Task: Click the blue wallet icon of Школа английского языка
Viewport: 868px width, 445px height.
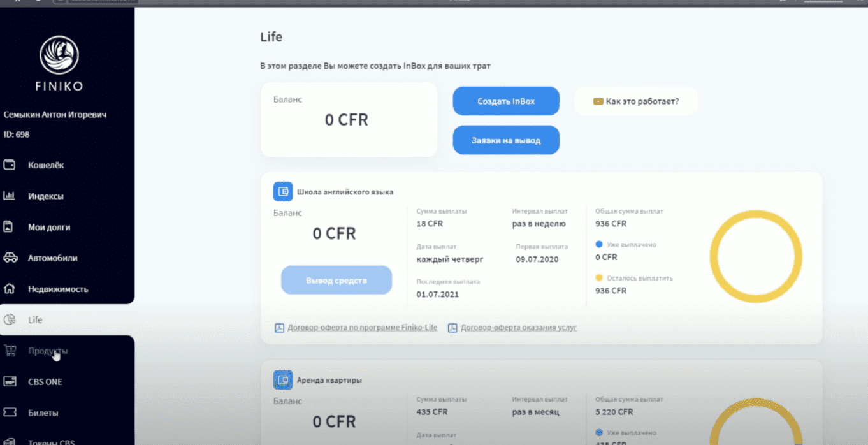Action: pos(283,191)
